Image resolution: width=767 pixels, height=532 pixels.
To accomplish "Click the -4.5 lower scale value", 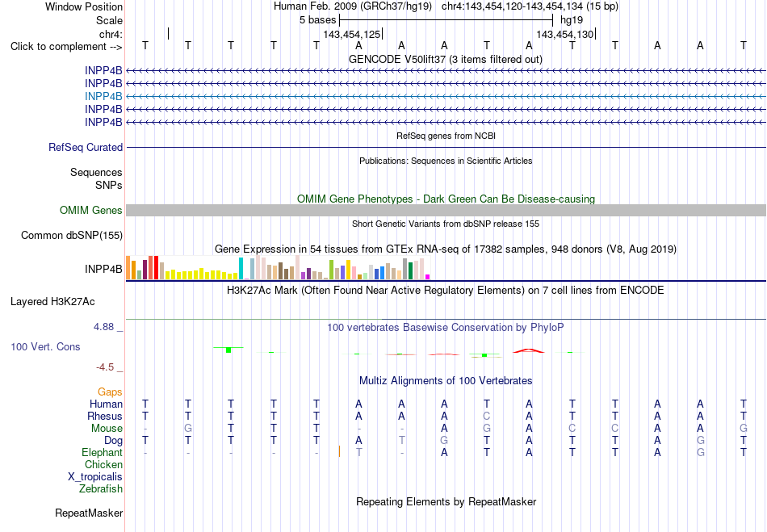I will coord(105,367).
